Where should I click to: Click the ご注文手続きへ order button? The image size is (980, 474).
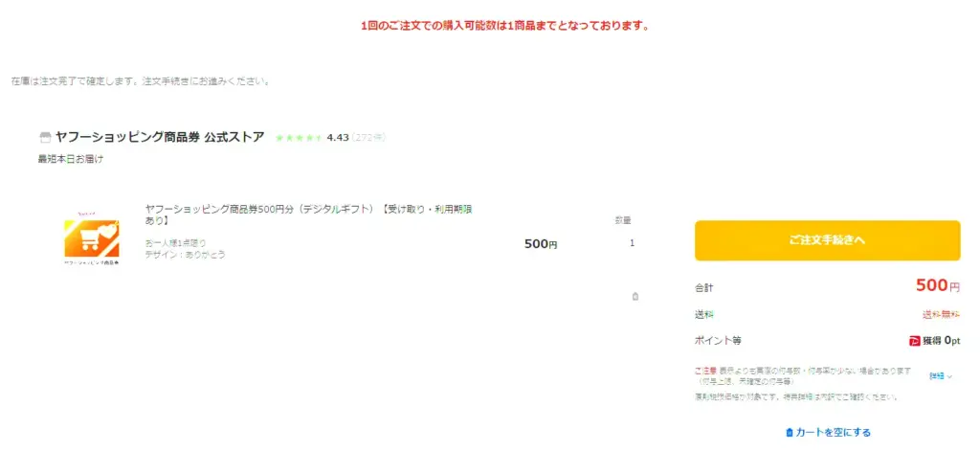coord(827,240)
